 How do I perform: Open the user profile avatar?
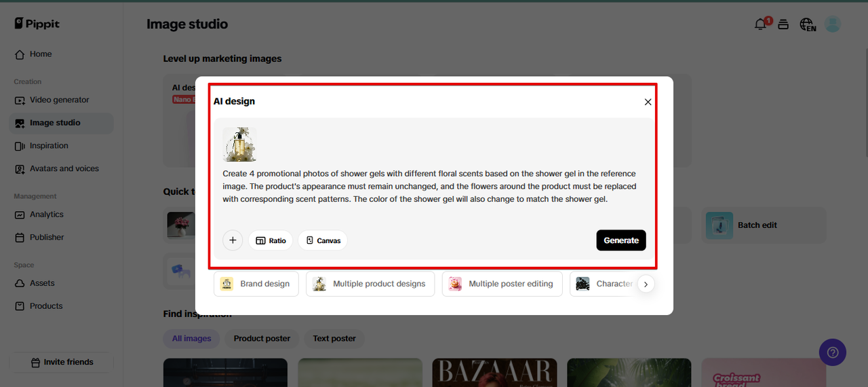click(x=833, y=24)
